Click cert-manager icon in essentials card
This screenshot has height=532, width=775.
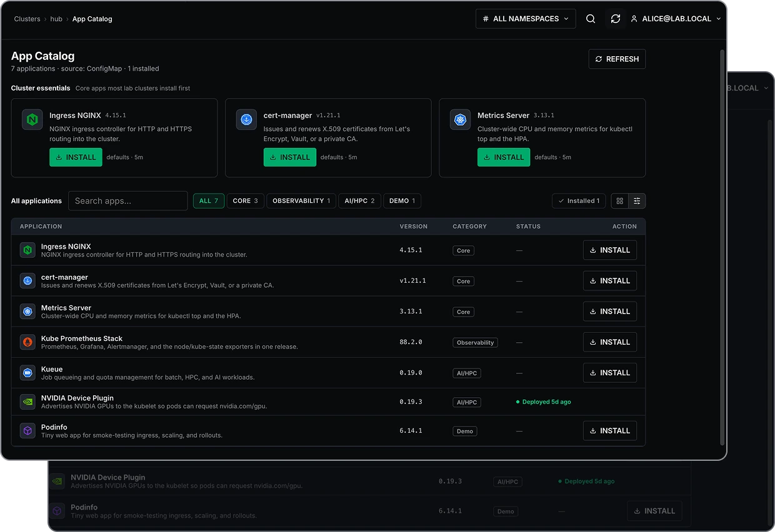(x=246, y=119)
